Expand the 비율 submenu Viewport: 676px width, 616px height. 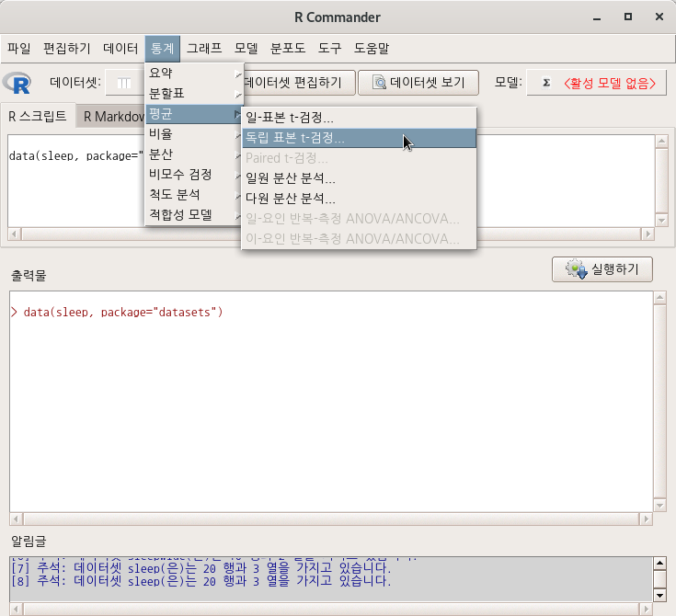194,134
